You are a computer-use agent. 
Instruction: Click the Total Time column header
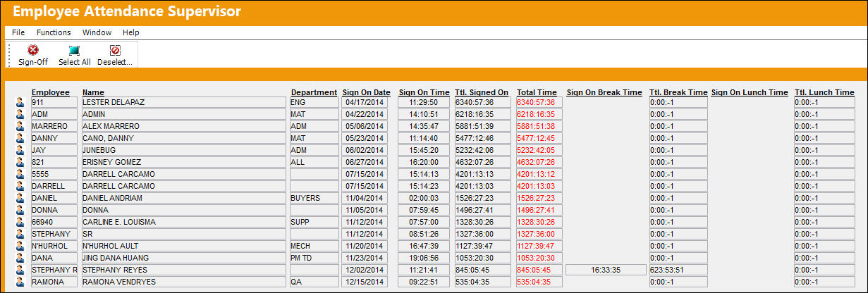click(x=537, y=92)
